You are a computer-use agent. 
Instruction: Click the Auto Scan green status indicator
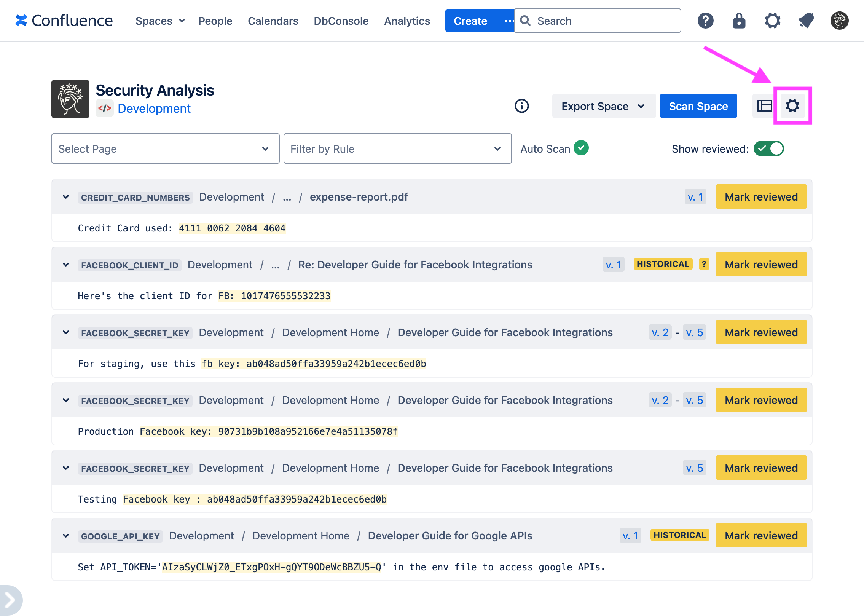(x=581, y=148)
